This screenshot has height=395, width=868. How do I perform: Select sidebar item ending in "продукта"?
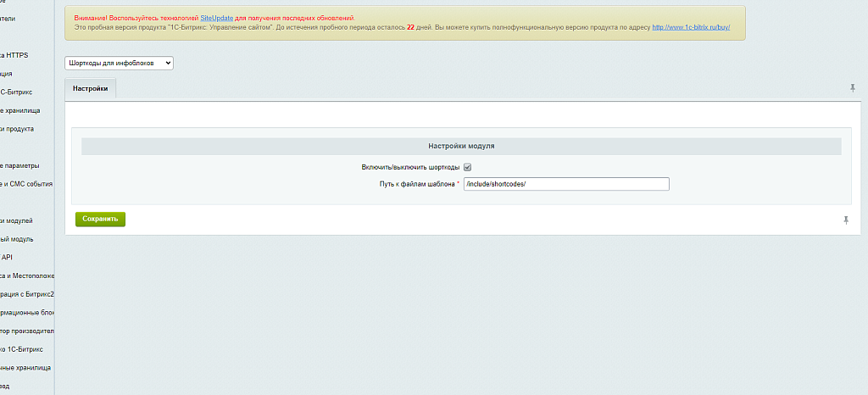[17, 129]
